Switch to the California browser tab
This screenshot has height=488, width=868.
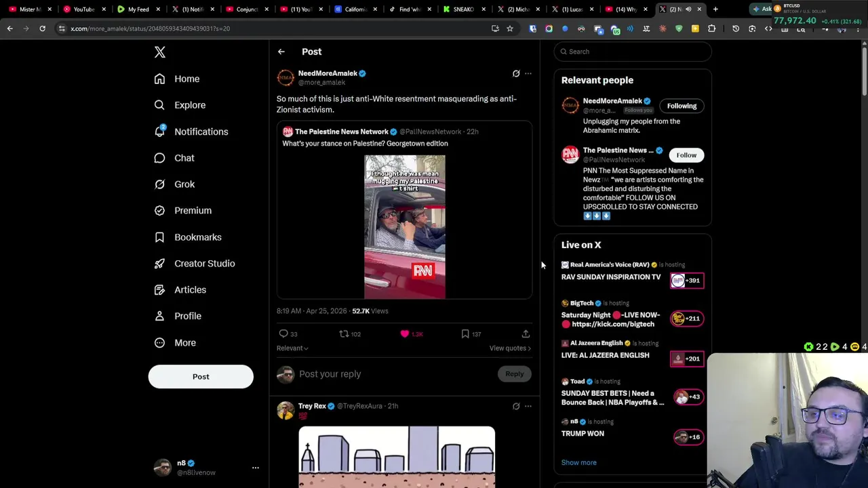[355, 9]
